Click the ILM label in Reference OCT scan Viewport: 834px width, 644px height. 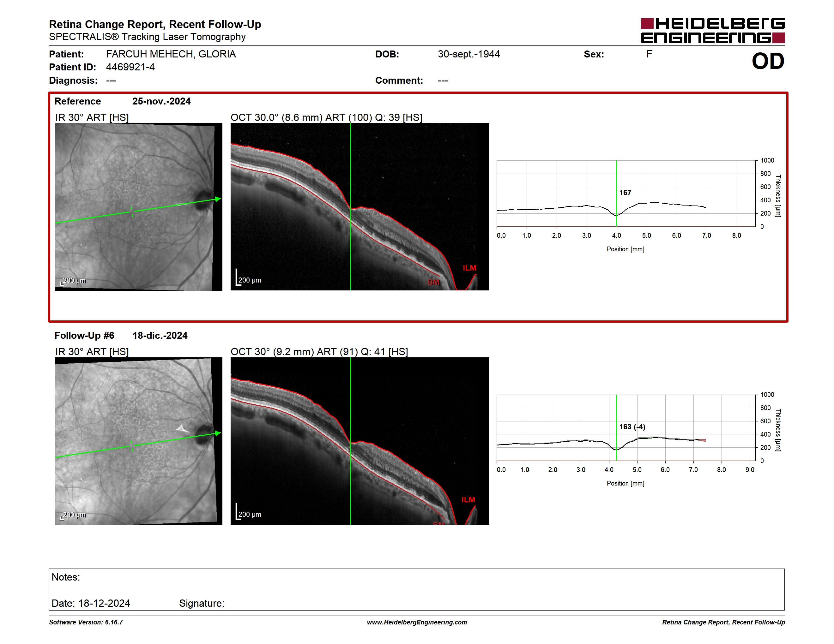(x=470, y=268)
